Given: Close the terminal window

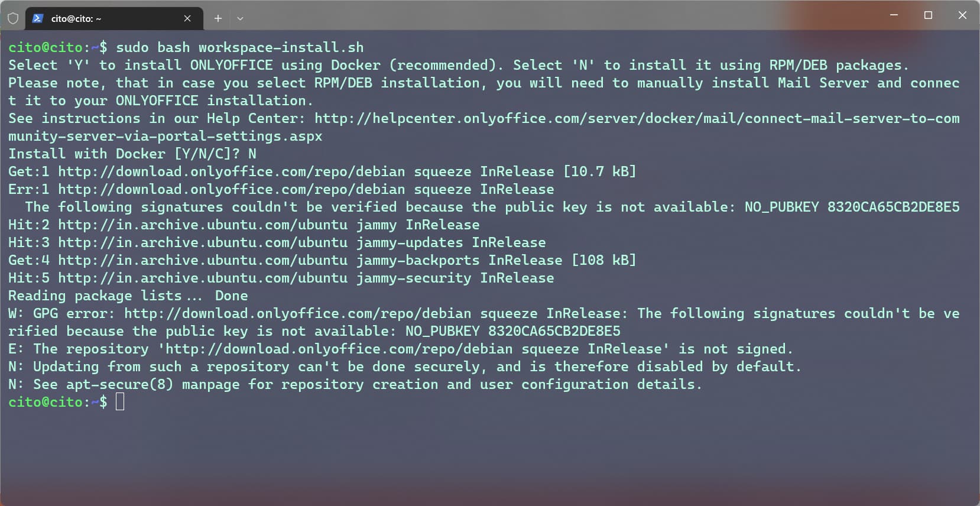Looking at the screenshot, I should coord(962,15).
